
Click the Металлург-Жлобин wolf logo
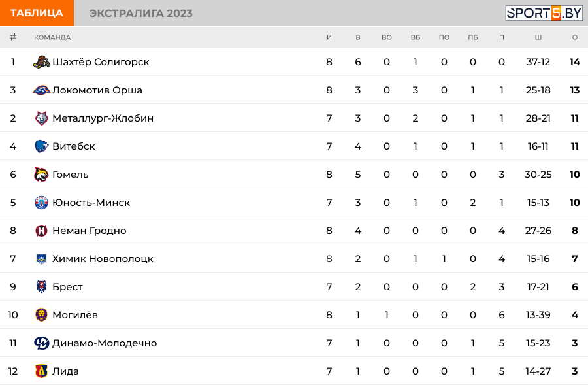coord(41,118)
